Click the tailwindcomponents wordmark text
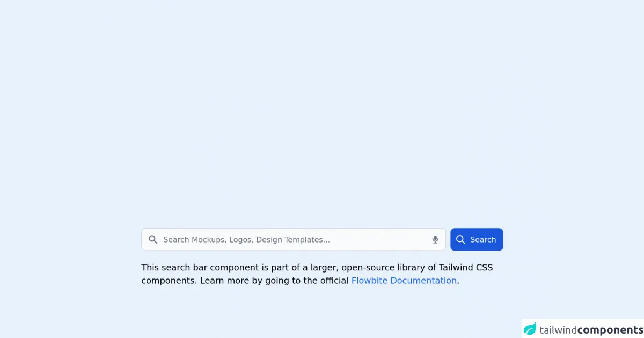Image resolution: width=644 pixels, height=338 pixels. point(591,329)
